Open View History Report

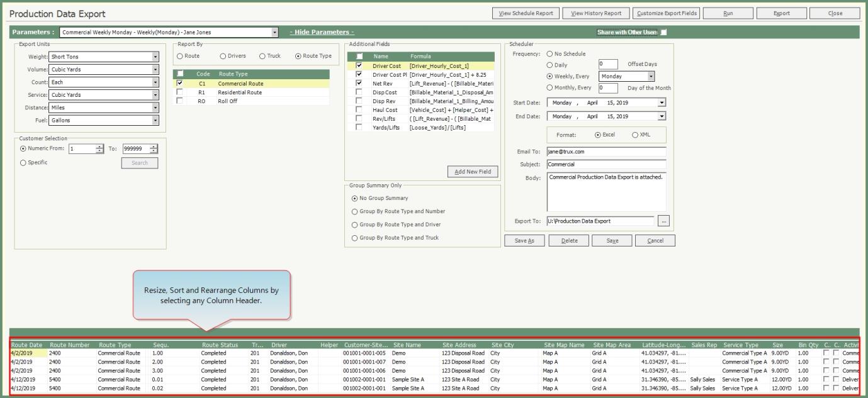(x=595, y=13)
